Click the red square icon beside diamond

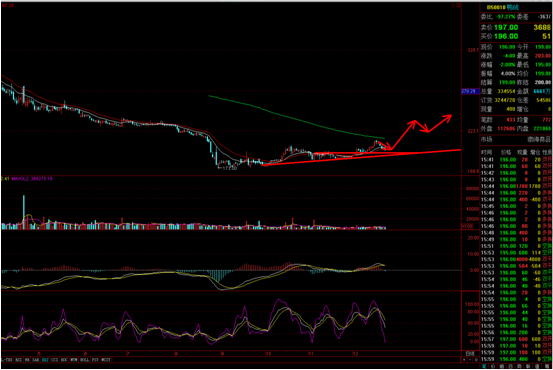tap(458, 5)
